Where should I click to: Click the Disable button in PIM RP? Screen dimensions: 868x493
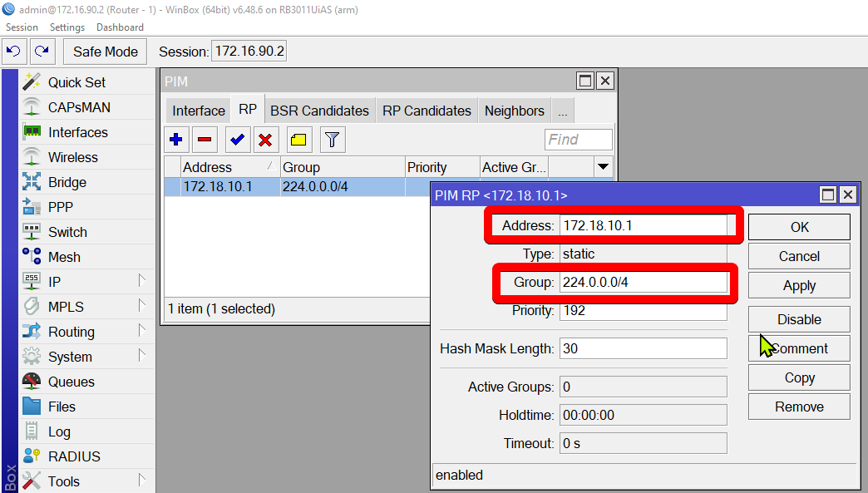[x=799, y=319]
